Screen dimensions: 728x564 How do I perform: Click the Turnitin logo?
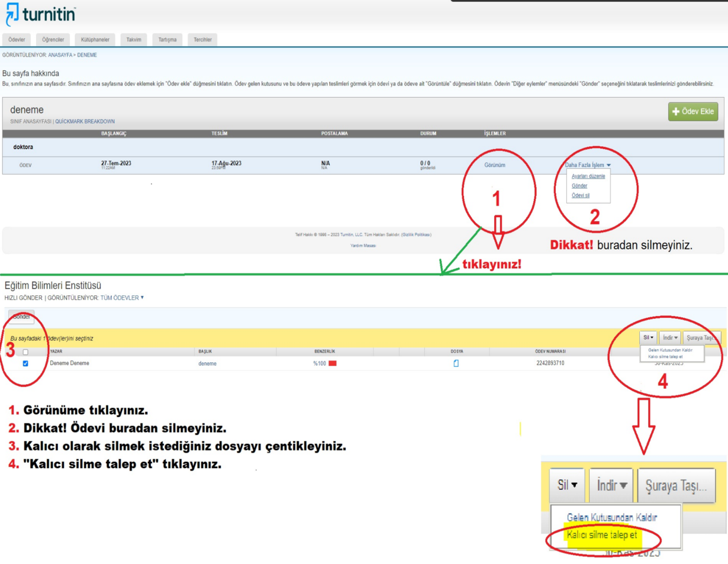[x=40, y=15]
